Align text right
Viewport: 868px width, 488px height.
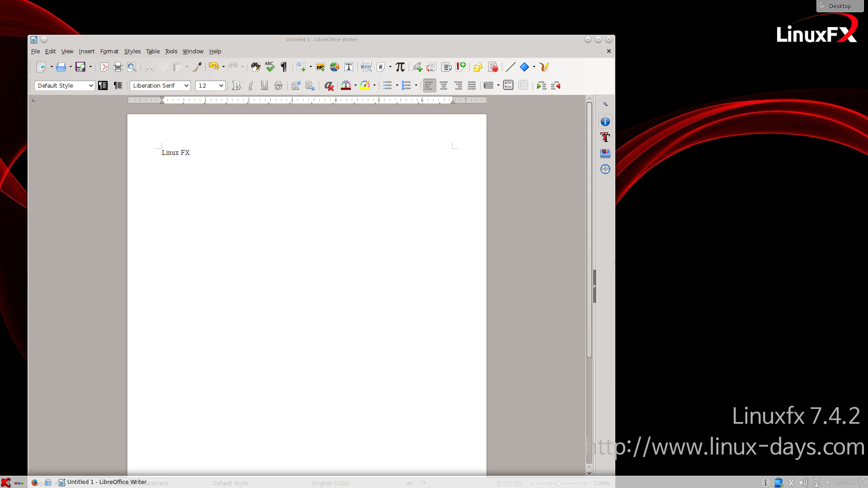pyautogui.click(x=458, y=85)
